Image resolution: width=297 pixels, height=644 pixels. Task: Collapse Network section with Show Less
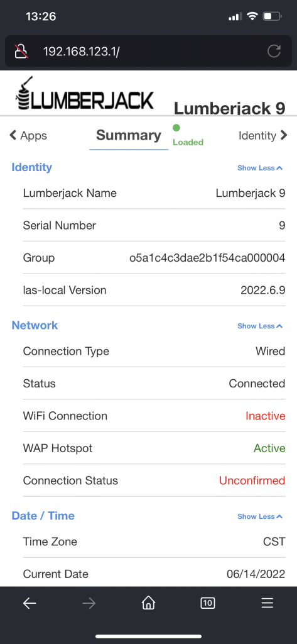click(260, 326)
